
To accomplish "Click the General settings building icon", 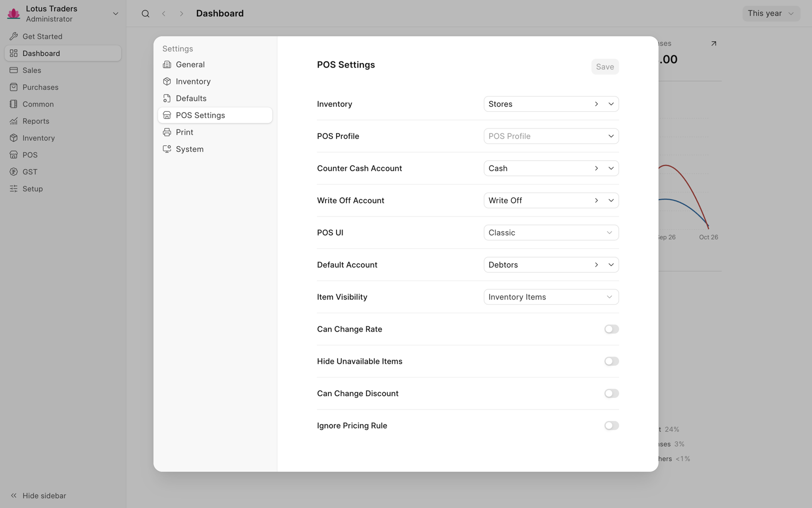I will 167,65.
